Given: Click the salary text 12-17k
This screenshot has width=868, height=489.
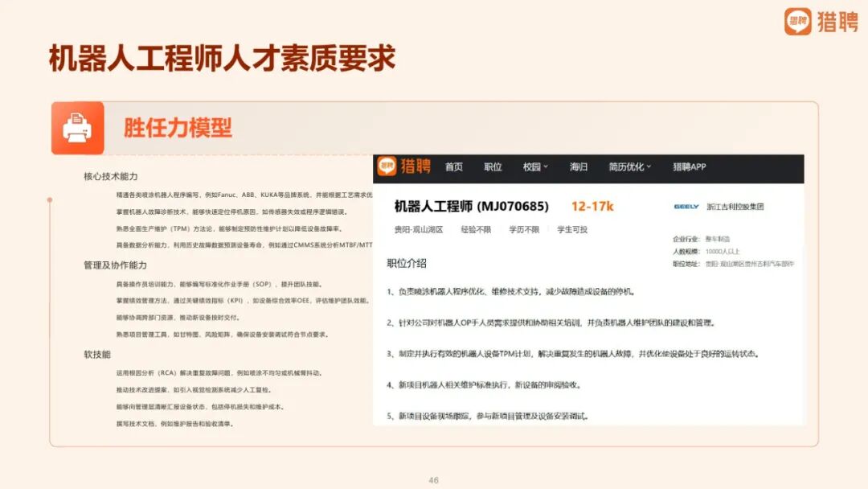Looking at the screenshot, I should (x=592, y=207).
